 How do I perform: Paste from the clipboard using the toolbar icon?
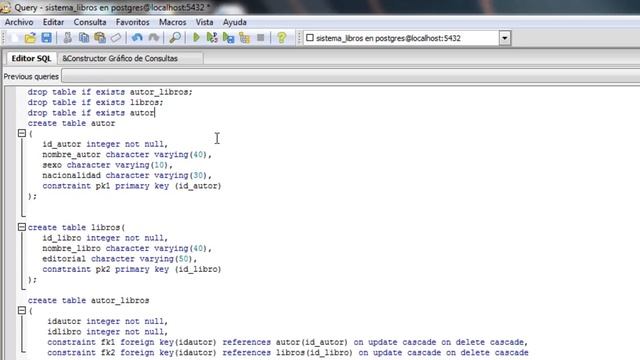100,38
